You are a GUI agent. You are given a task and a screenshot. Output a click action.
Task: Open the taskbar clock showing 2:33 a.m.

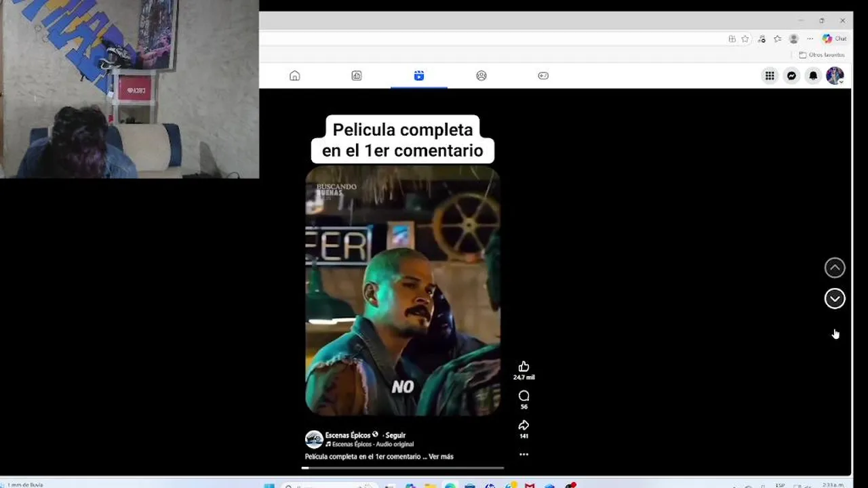(x=833, y=485)
